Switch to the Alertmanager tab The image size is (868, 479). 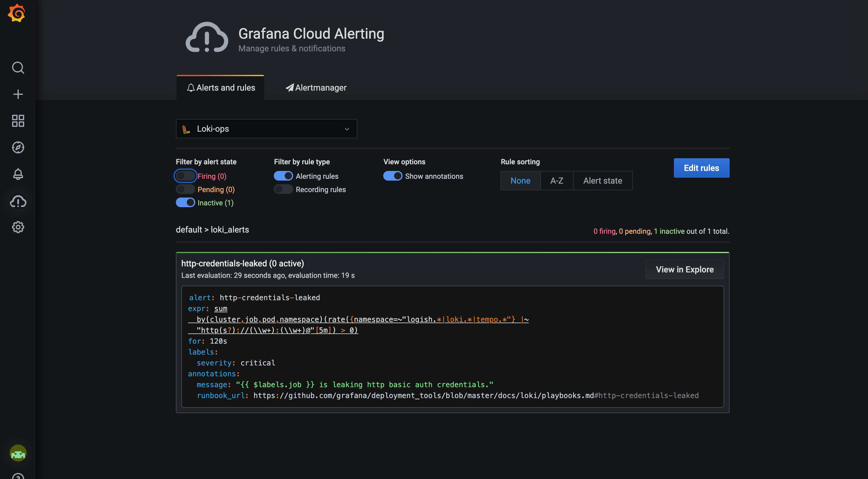click(316, 88)
